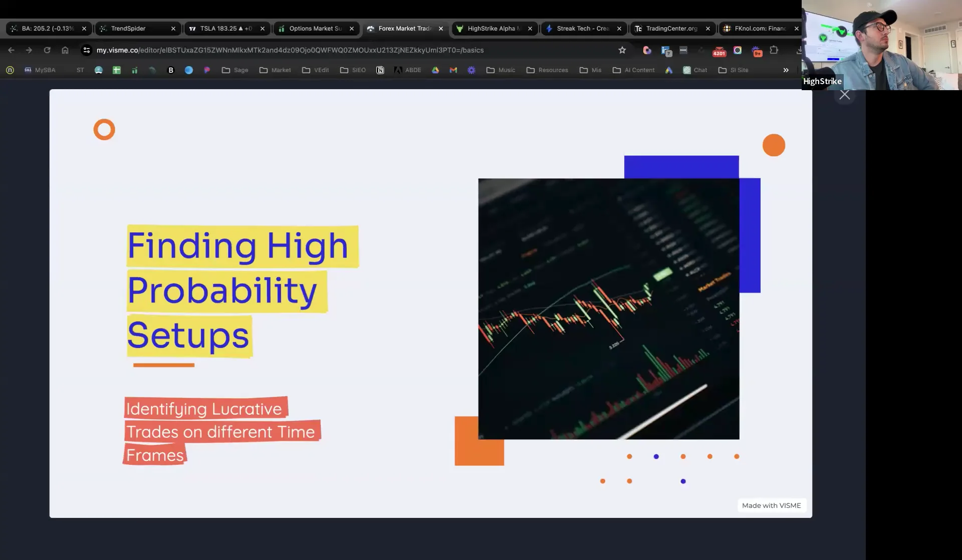Viewport: 962px width, 560px height.
Task: Open the Chat bookmark
Action: point(695,70)
